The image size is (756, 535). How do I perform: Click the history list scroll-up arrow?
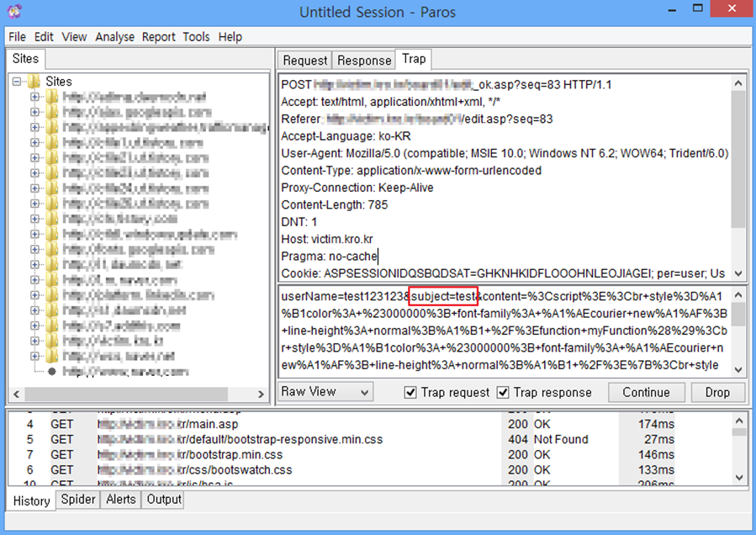coord(739,421)
